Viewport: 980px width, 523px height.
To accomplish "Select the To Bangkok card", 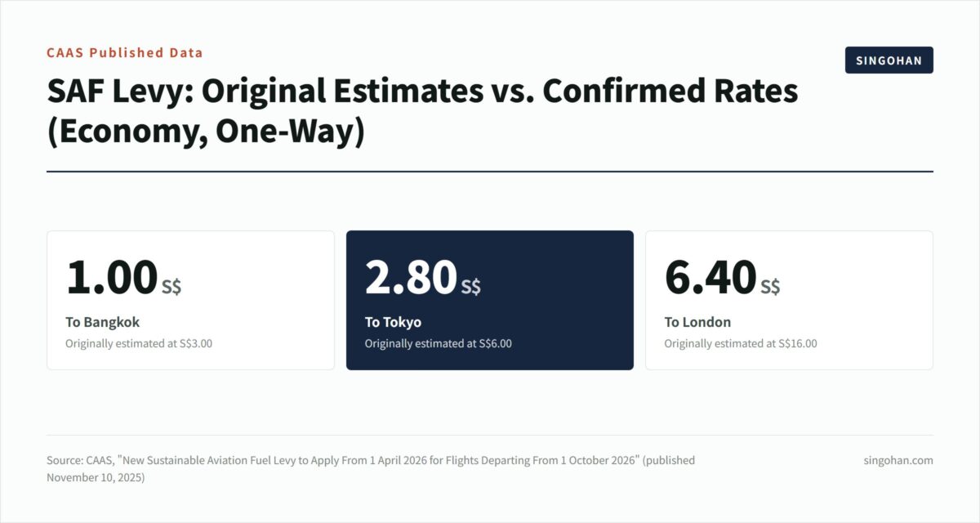I will point(190,300).
